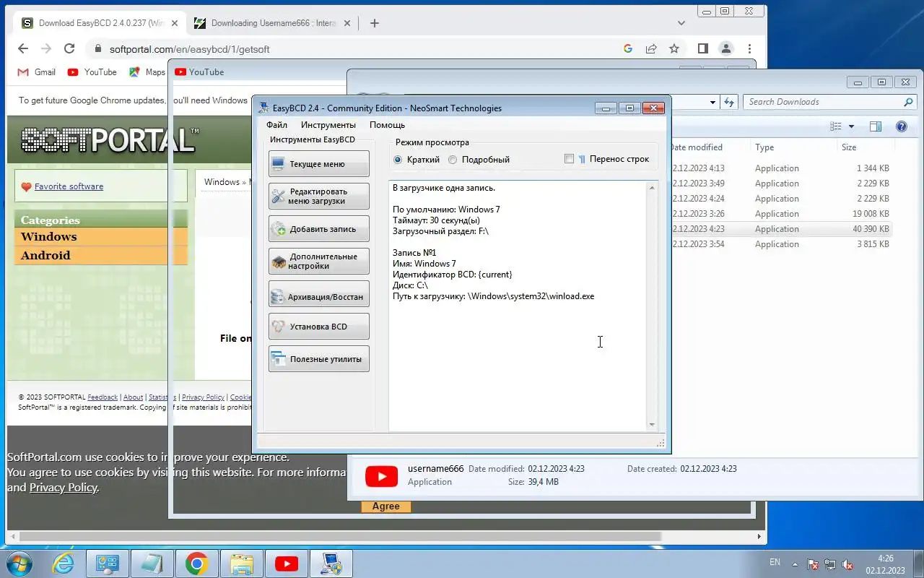This screenshot has height=578, width=924.
Task: Open Explorer help
Action: 901,126
